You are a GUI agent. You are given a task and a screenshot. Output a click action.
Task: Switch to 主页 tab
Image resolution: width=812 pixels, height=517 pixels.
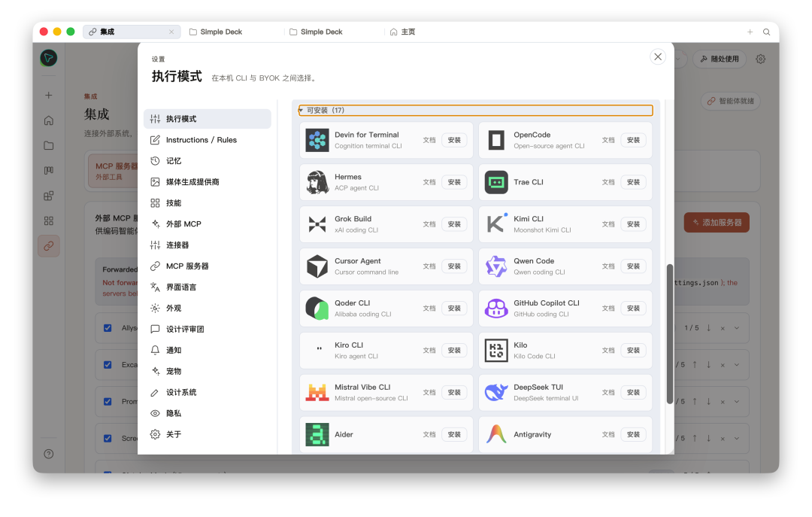coord(408,32)
